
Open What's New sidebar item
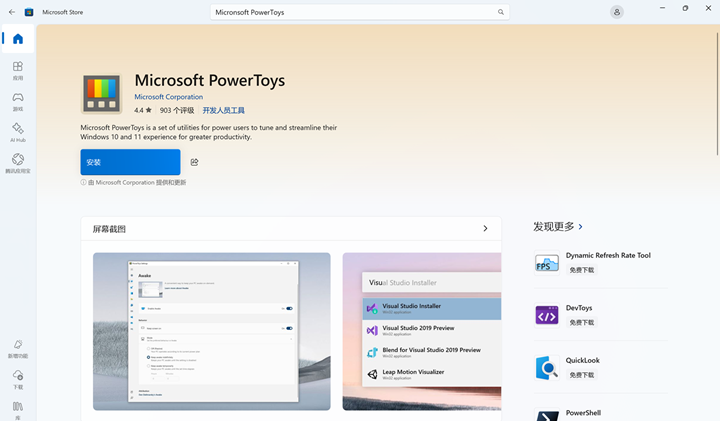click(18, 349)
